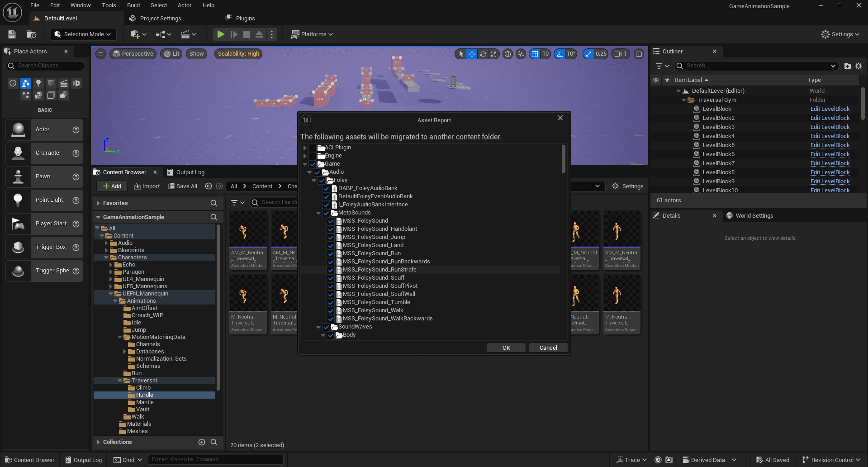Click the Add button in Content Browser
Viewport: 868px width, 467px height.
pos(112,186)
